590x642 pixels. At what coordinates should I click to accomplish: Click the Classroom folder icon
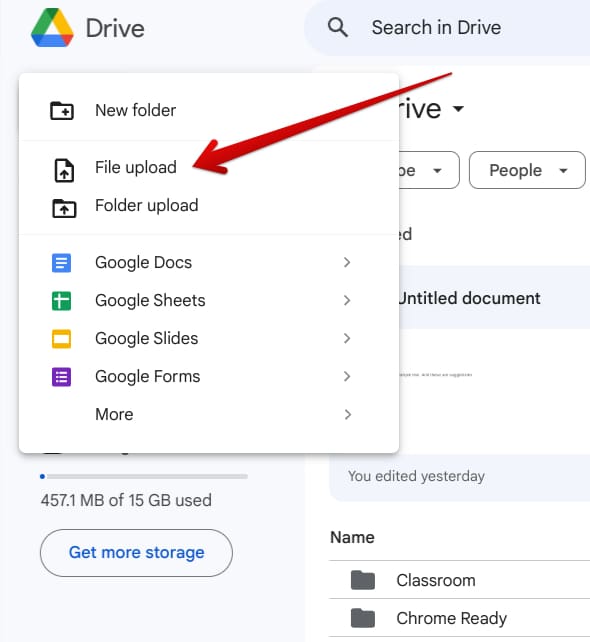pos(363,580)
